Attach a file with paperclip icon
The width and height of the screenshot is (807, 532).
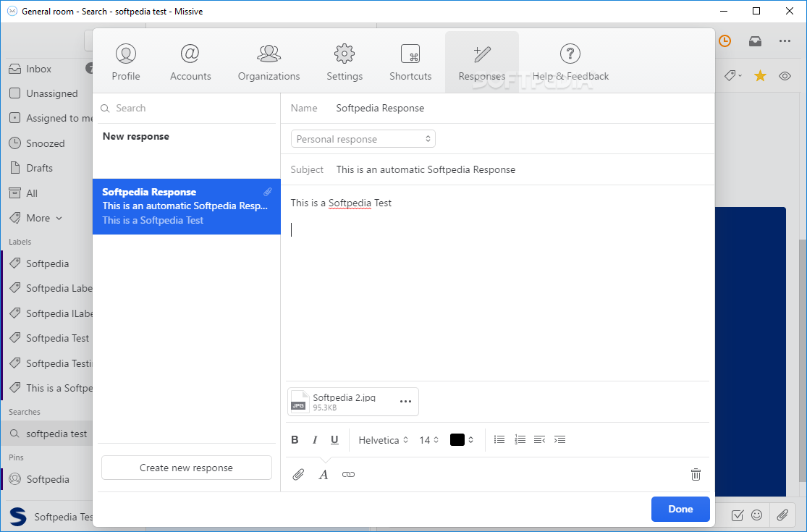pyautogui.click(x=298, y=474)
